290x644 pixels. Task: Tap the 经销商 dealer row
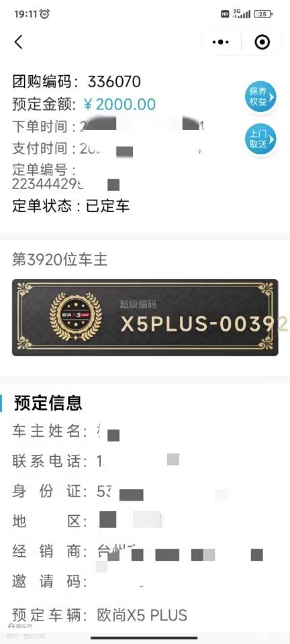click(x=138, y=552)
